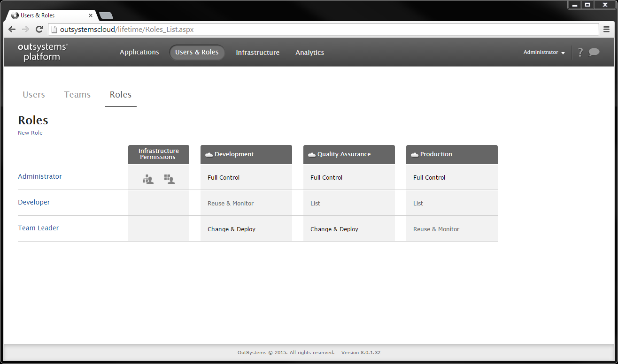Click the OutSystems Platform logo
Image resolution: width=618 pixels, height=364 pixels.
tap(42, 53)
